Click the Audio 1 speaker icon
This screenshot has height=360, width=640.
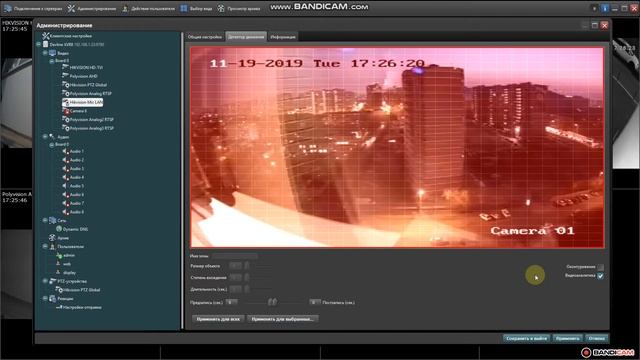pyautogui.click(x=65, y=151)
